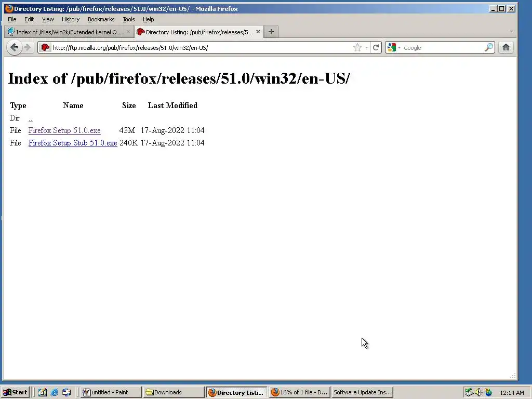Image resolution: width=532 pixels, height=399 pixels.
Task: Switch to the '16% of 1 file' downloads window
Action: (300, 392)
